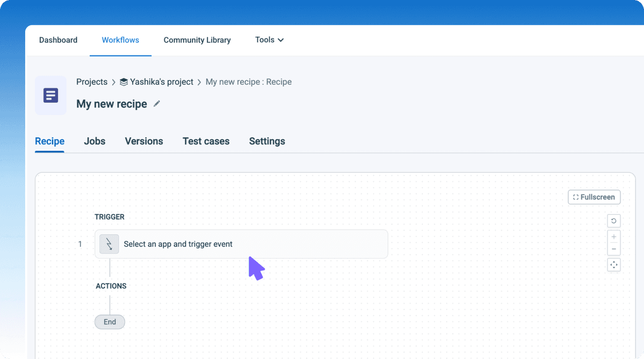Viewport: 644px width, 359px height.
Task: Open the Test cases tab
Action: pyautogui.click(x=206, y=141)
